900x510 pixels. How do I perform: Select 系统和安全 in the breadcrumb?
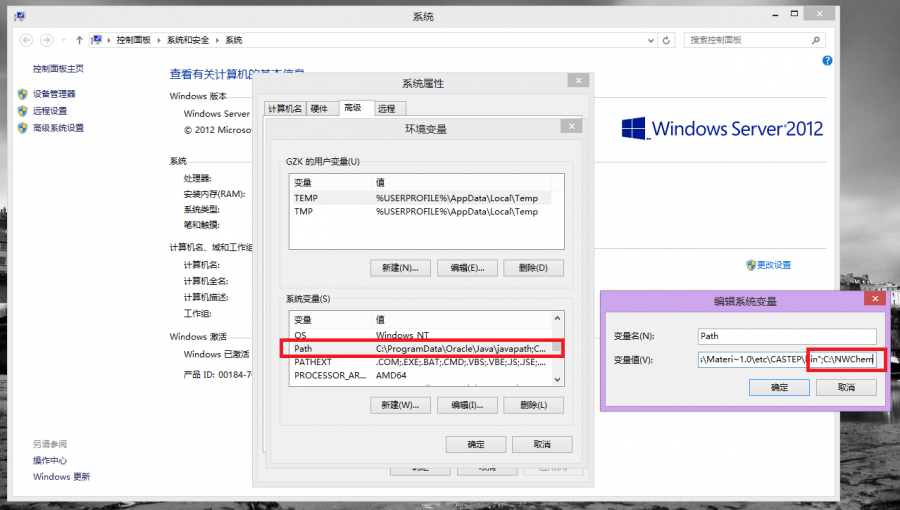pos(188,40)
